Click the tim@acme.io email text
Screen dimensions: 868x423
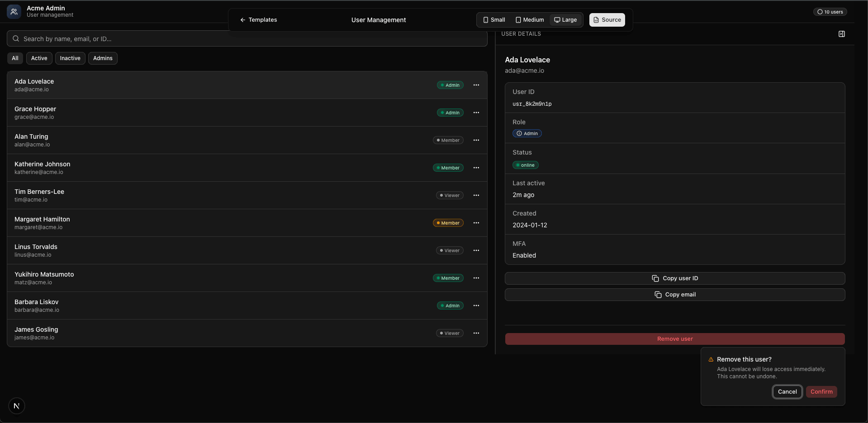tap(31, 200)
